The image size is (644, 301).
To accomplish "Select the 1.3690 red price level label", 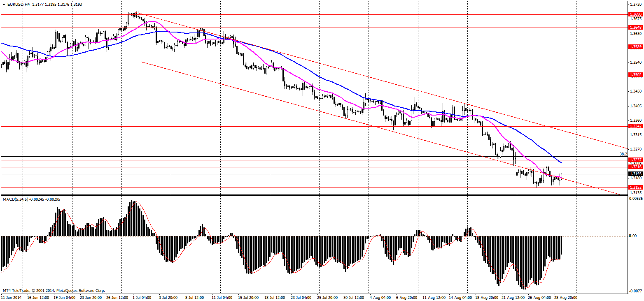I will click(635, 14).
